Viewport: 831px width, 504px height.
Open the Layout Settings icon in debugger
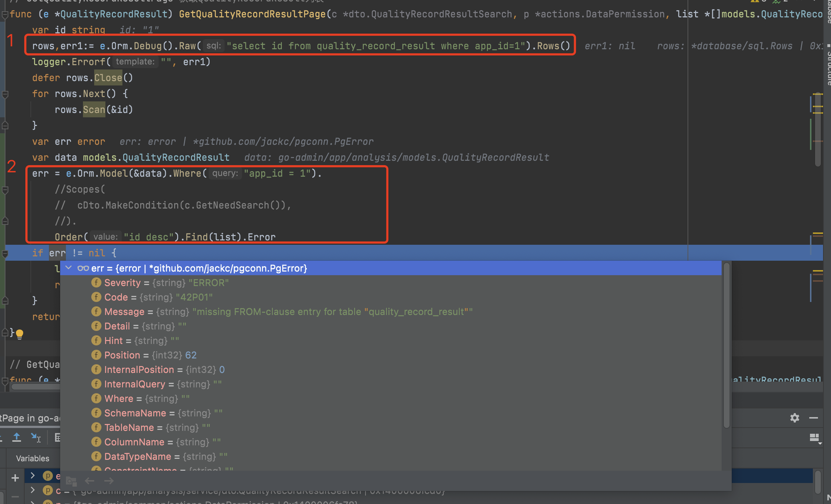coord(814,438)
